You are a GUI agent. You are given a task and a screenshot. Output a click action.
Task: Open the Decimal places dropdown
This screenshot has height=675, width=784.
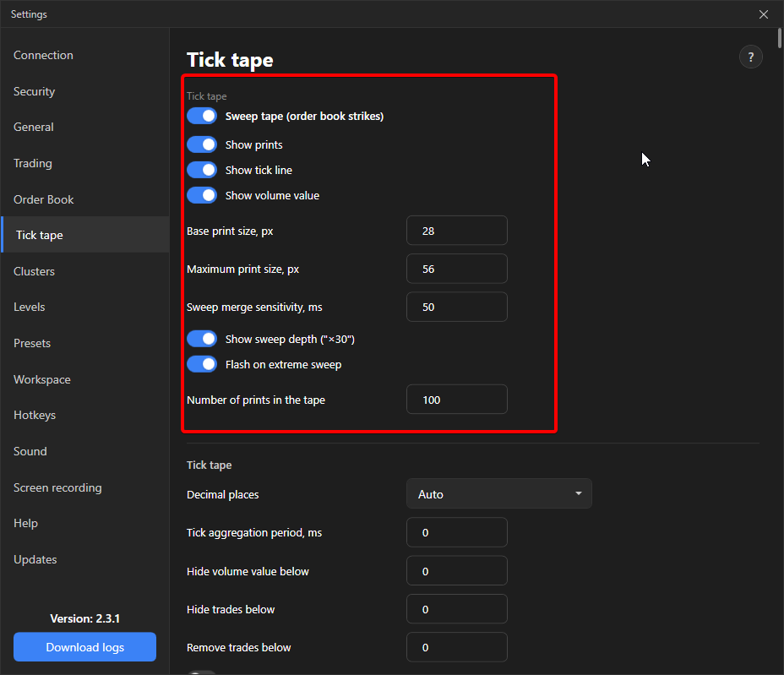[x=499, y=494]
